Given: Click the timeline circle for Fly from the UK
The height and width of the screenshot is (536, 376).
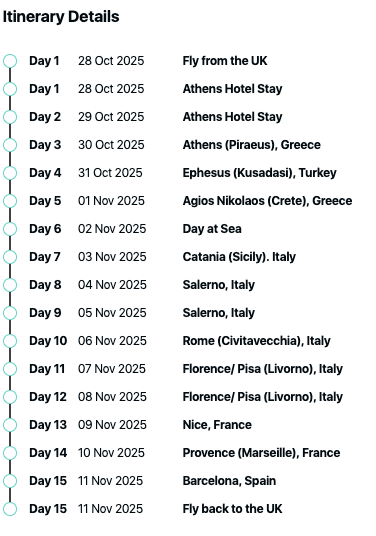Looking at the screenshot, I should [10, 61].
